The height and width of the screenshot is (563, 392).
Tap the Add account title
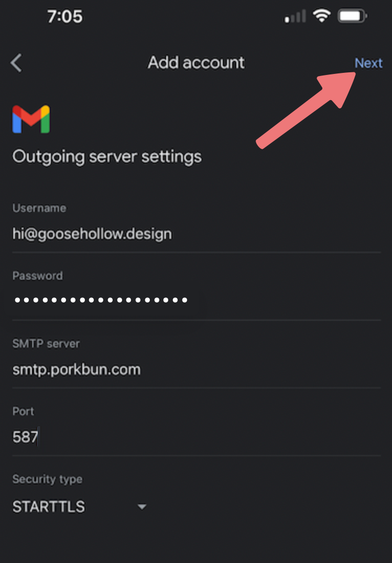pos(196,63)
